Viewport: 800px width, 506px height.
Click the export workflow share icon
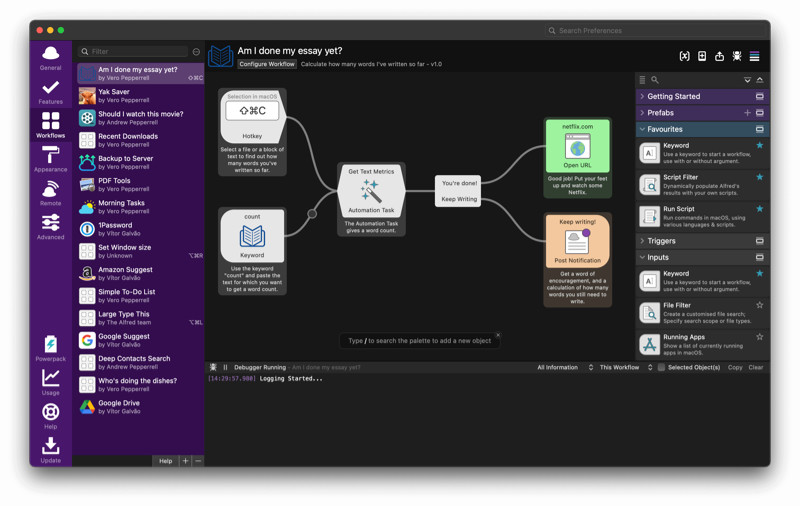pyautogui.click(x=719, y=56)
